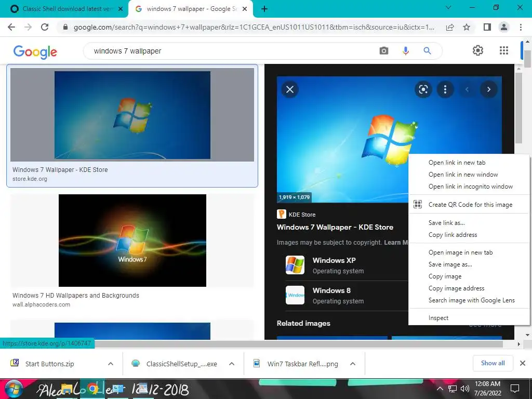
Task: Click the browser forward arrow
Action: point(28,27)
